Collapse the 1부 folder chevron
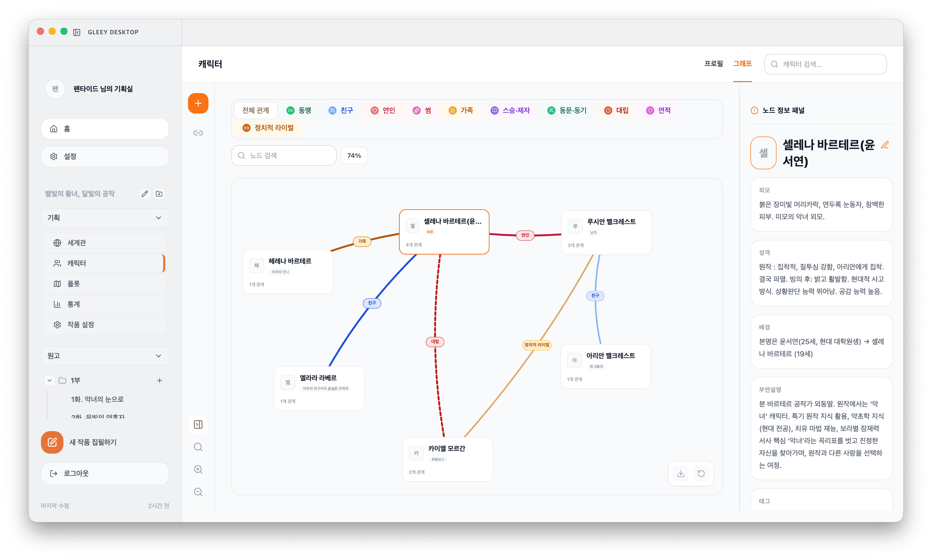 [x=49, y=380]
